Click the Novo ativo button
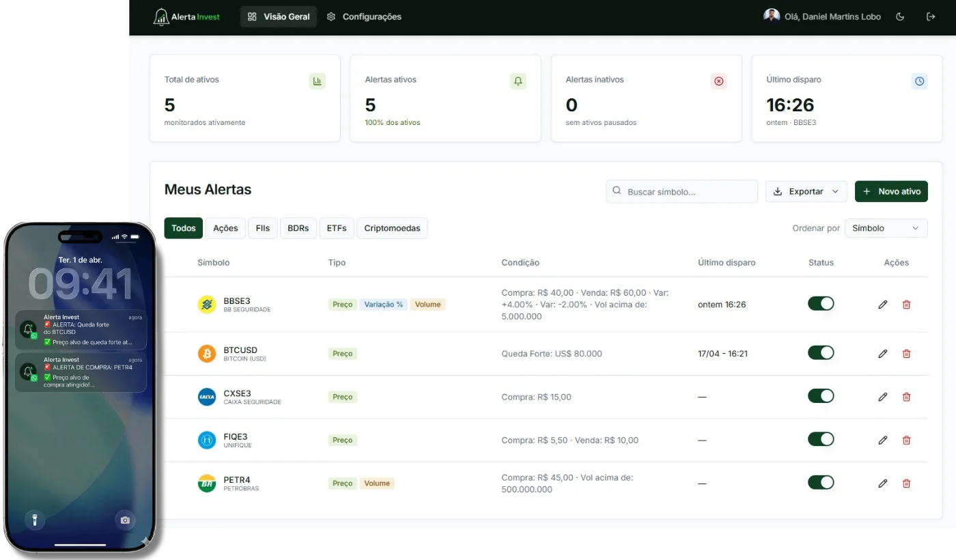Viewport: 956px width, 560px height. tap(891, 192)
